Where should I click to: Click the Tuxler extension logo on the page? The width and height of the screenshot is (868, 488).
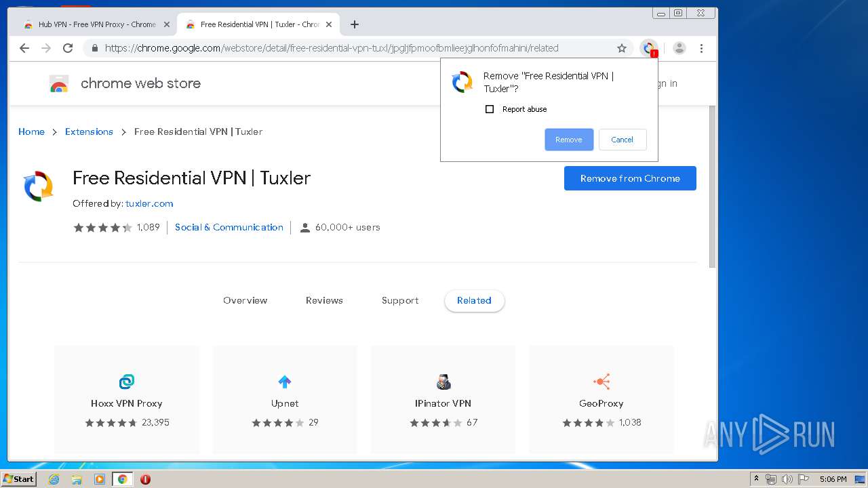click(39, 186)
